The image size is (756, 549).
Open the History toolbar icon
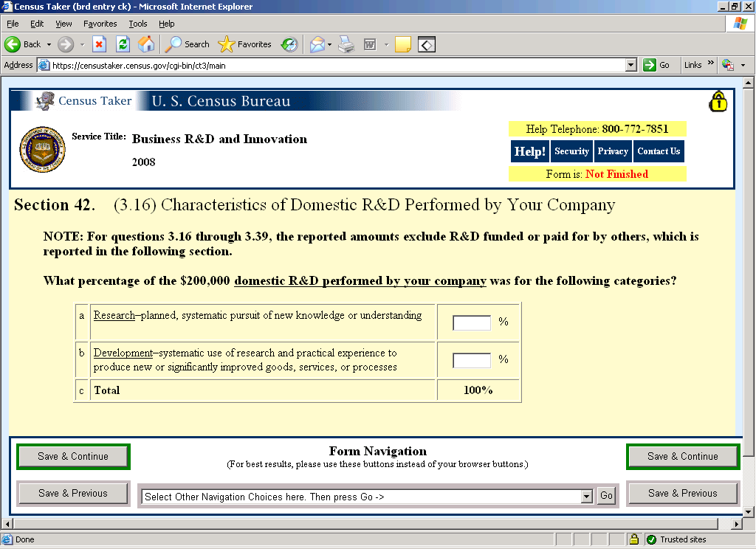289,44
